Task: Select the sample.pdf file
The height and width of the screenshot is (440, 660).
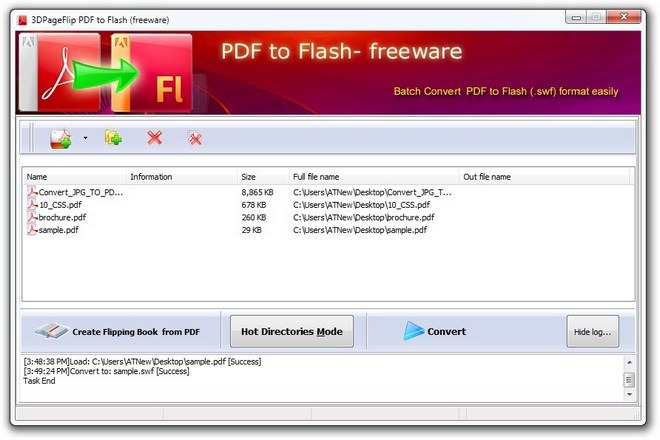Action: coord(59,230)
